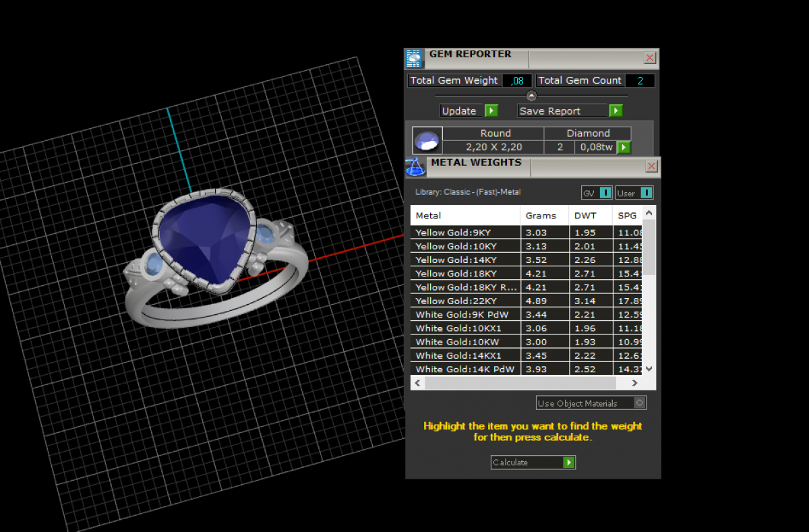Click the Gem Reporter panel icon
Image resolution: width=809 pixels, height=532 pixels.
click(414, 59)
